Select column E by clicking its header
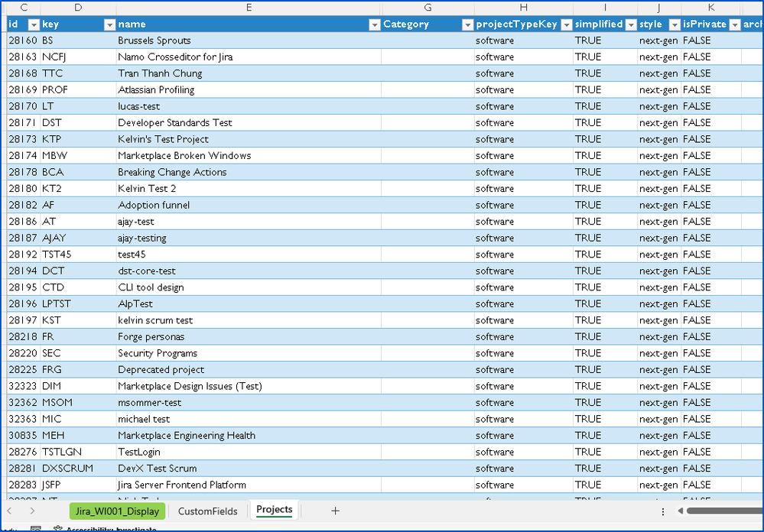 (248, 8)
